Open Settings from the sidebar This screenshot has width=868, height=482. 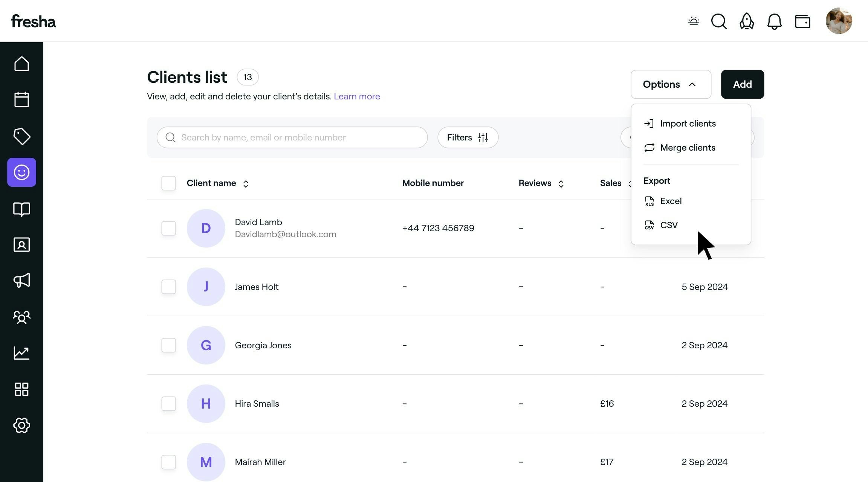coord(21,425)
